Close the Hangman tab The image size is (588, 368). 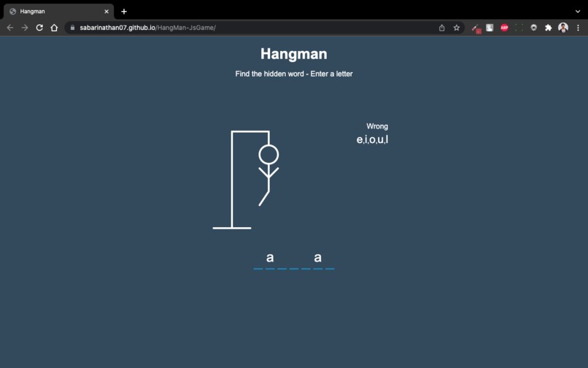pos(107,12)
